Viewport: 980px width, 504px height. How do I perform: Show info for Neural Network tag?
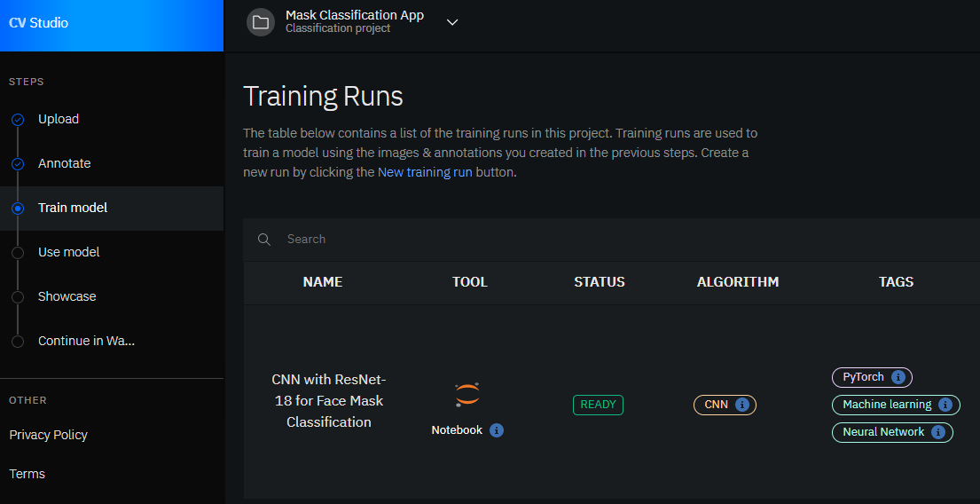[937, 432]
